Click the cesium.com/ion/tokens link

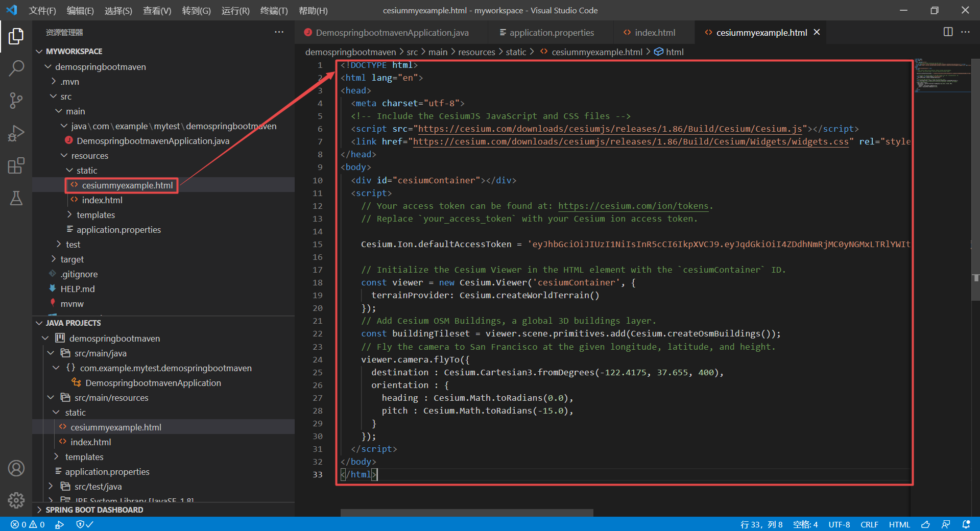pos(633,206)
